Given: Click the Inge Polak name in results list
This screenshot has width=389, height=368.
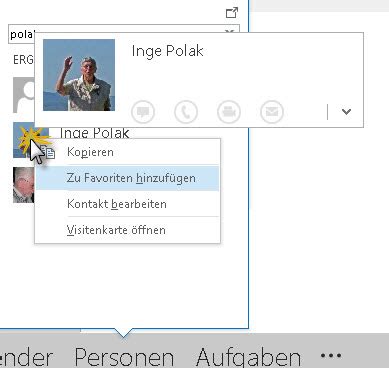Looking at the screenshot, I should [94, 133].
